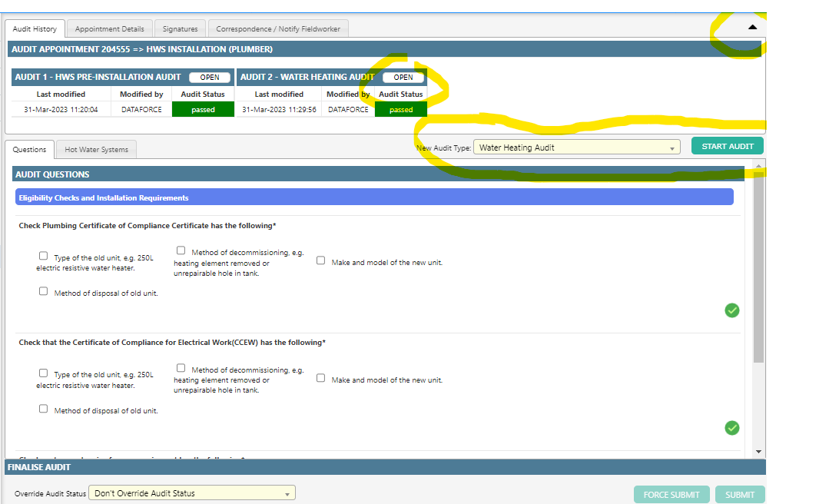Click the questions scrollbar up arrow
Viewport: 819px width, 504px height.
pyautogui.click(x=759, y=166)
